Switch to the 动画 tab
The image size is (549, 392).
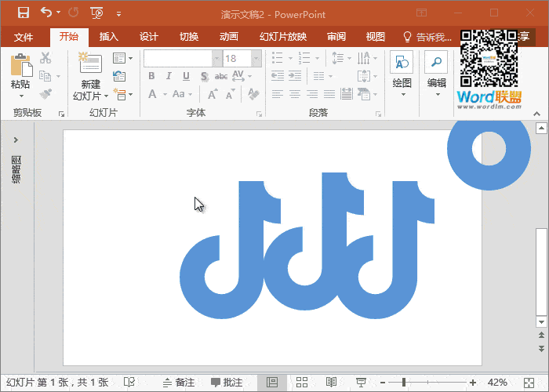[x=229, y=36]
